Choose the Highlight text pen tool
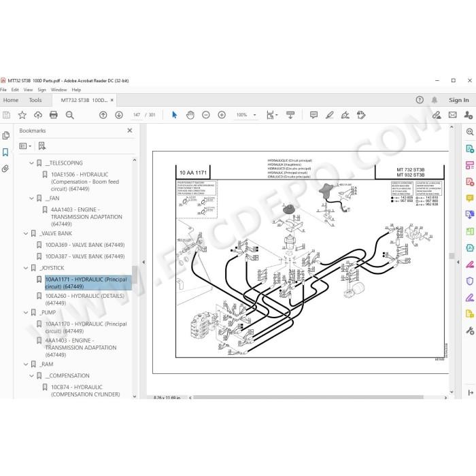476x476 pixels. (329, 115)
